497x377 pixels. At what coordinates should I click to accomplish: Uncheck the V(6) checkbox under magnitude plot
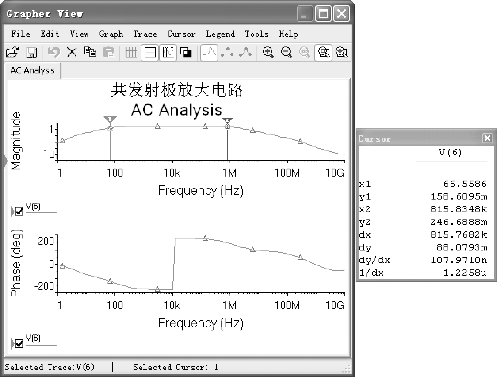(19, 211)
